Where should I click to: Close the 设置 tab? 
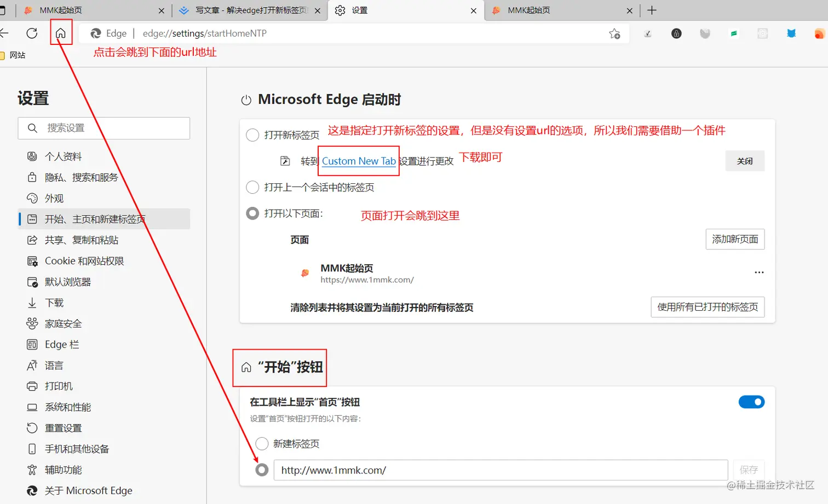tap(474, 10)
